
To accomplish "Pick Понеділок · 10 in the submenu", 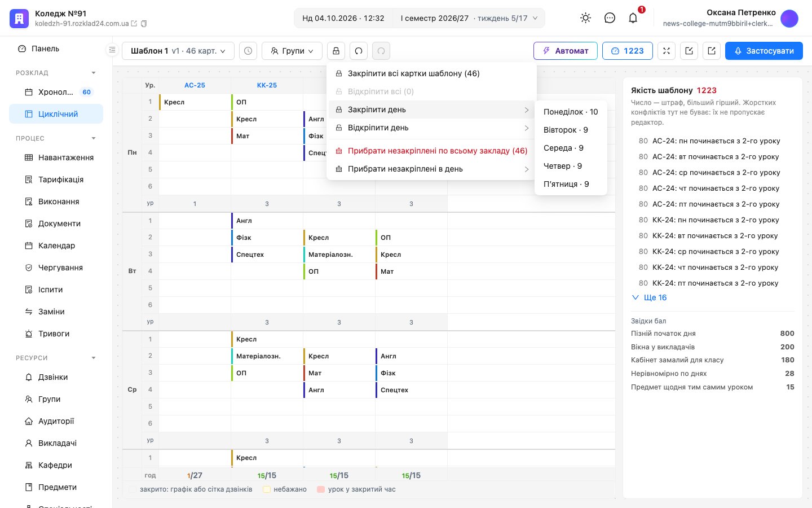I will tap(571, 112).
